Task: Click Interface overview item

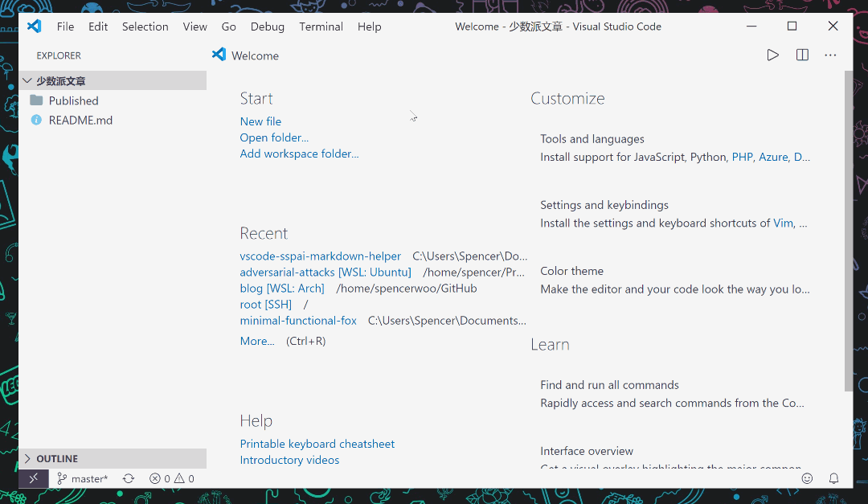Action: (587, 451)
